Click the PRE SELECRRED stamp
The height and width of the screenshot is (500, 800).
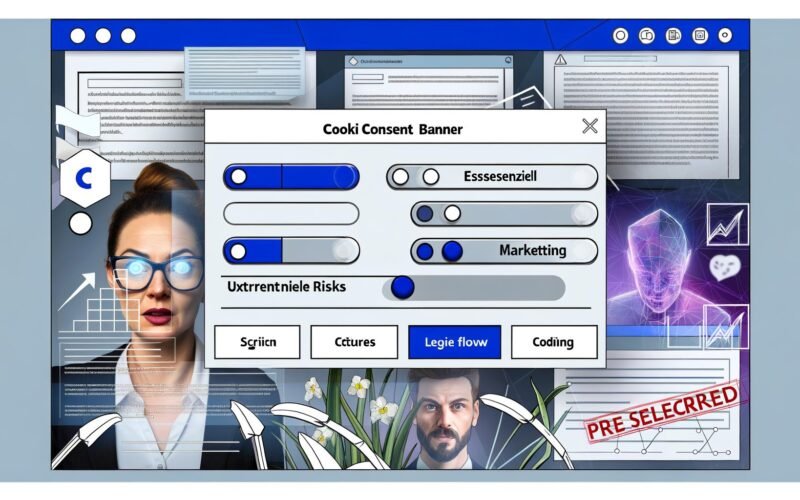click(662, 413)
